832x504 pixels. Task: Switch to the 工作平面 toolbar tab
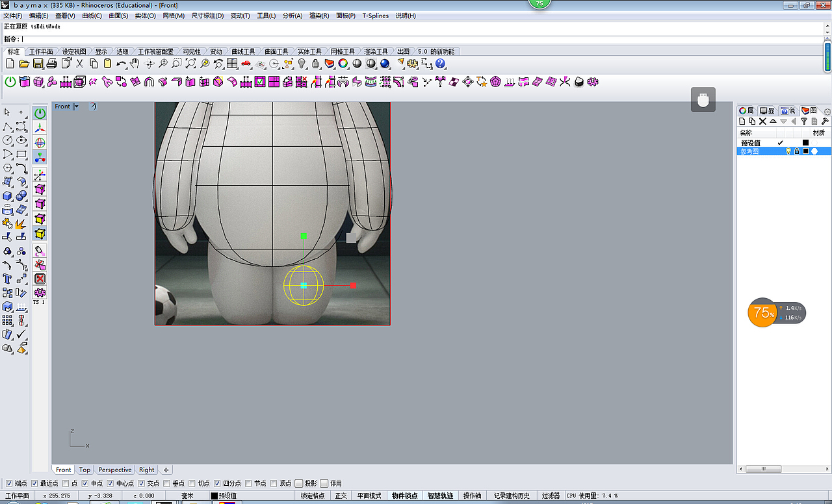click(x=42, y=51)
